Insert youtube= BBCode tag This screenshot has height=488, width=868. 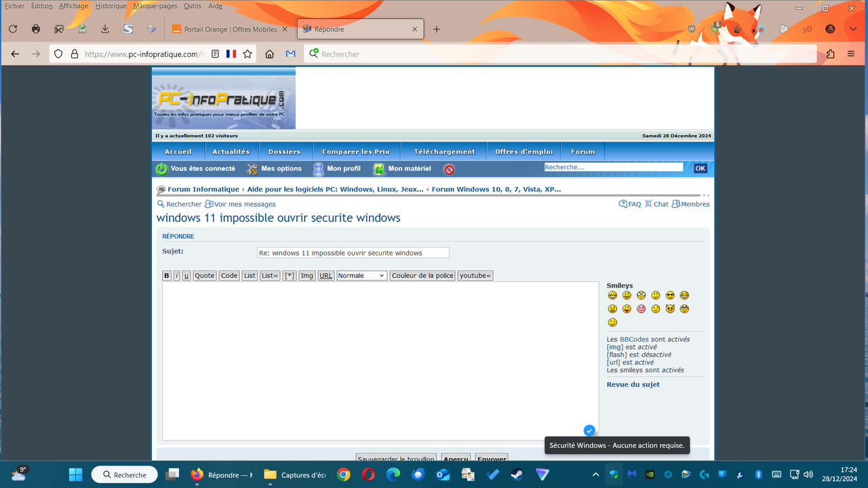coord(475,275)
